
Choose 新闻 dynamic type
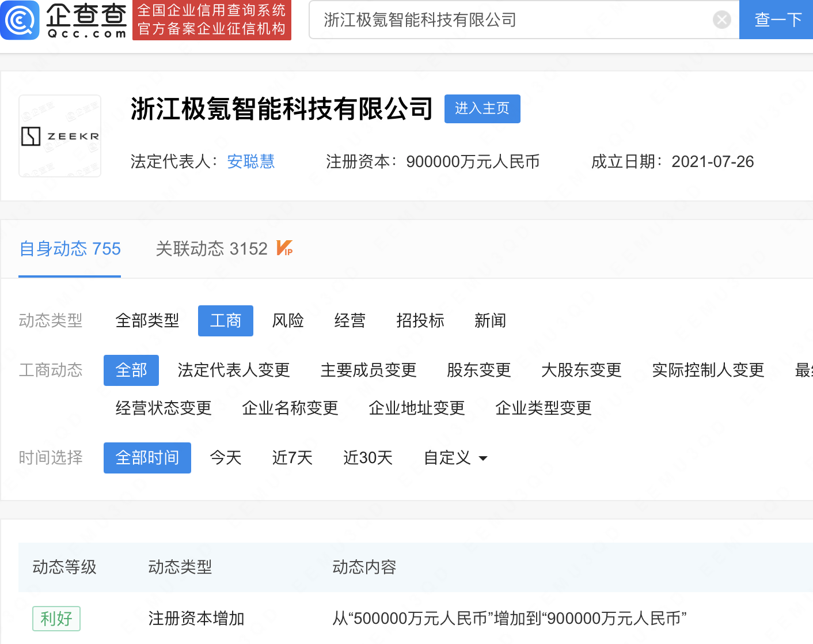(x=490, y=321)
